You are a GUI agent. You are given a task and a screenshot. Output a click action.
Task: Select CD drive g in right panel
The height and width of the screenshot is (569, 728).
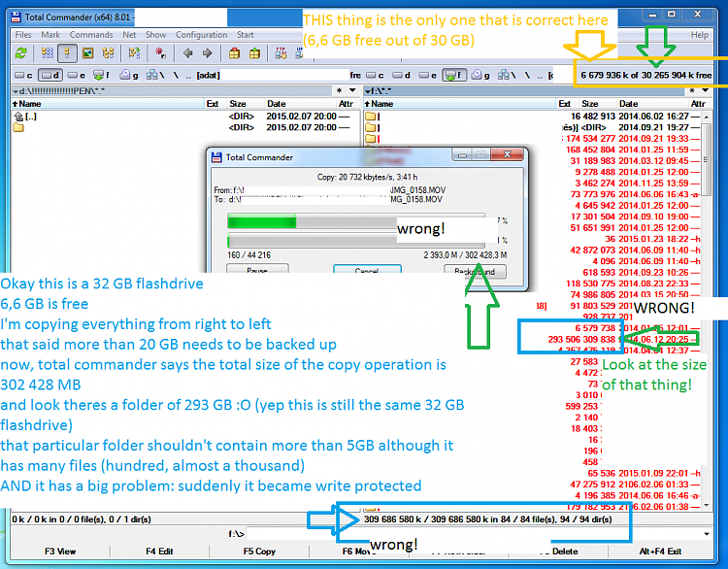pyautogui.click(x=480, y=75)
